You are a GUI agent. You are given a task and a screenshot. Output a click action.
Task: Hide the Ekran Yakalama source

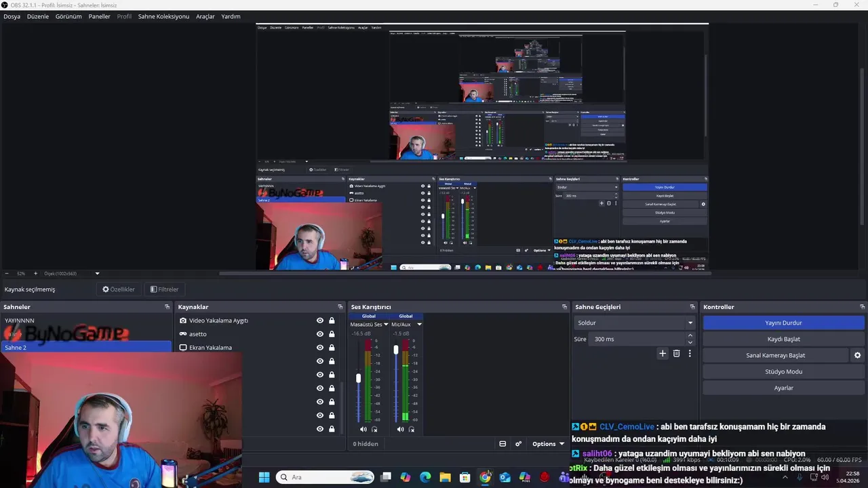point(320,348)
